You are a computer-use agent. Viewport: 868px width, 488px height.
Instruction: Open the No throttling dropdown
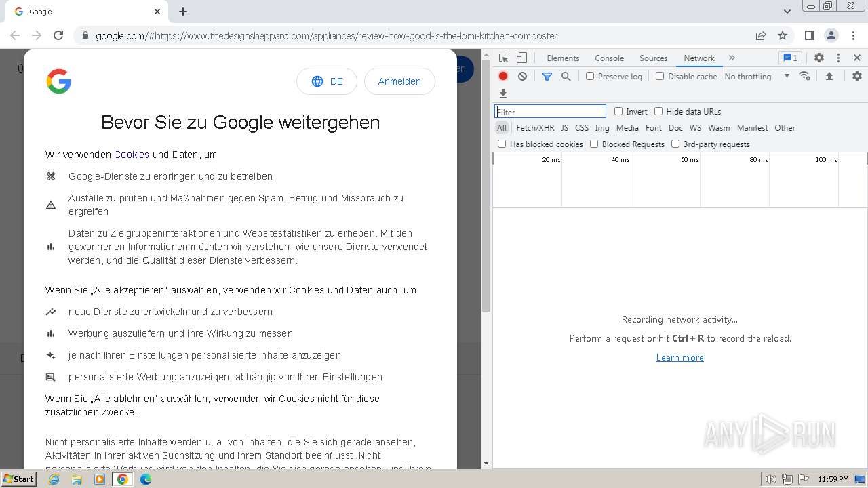point(757,77)
